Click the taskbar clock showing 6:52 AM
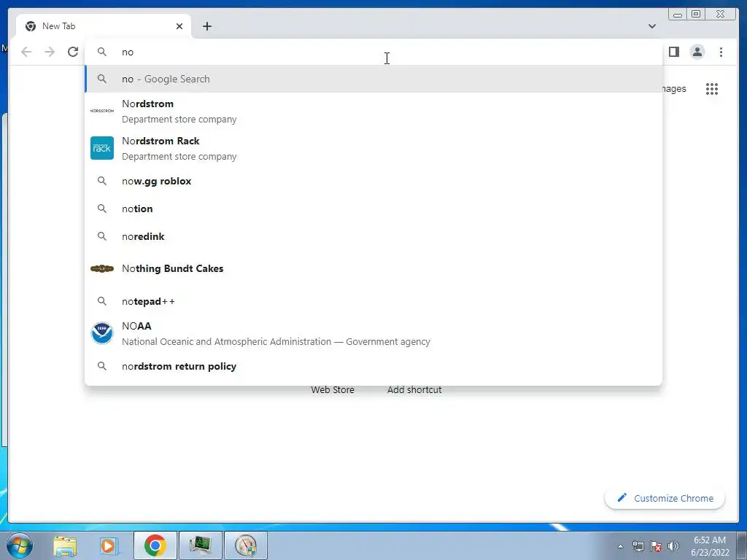 (710, 546)
